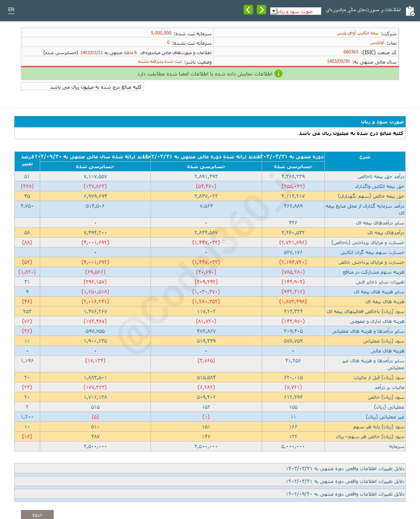Click the green forward arrow to next statement
420x519 pixels.
click(261, 9)
